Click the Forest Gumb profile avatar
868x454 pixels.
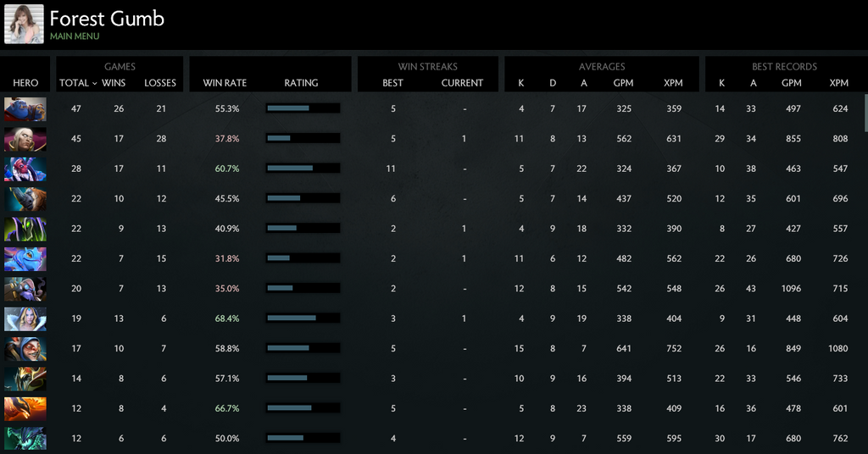[x=24, y=24]
